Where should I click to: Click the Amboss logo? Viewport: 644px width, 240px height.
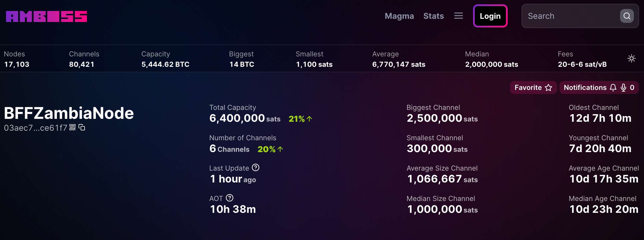pyautogui.click(x=46, y=16)
